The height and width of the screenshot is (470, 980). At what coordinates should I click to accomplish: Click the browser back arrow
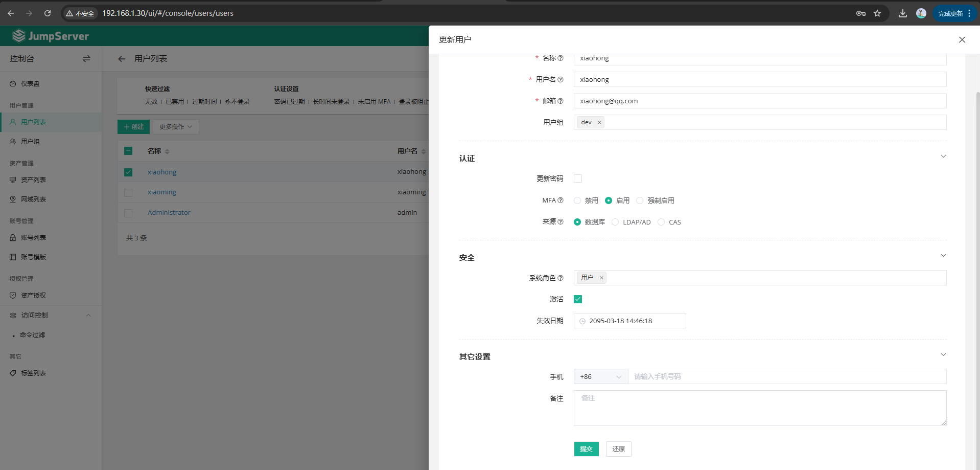pyautogui.click(x=11, y=13)
